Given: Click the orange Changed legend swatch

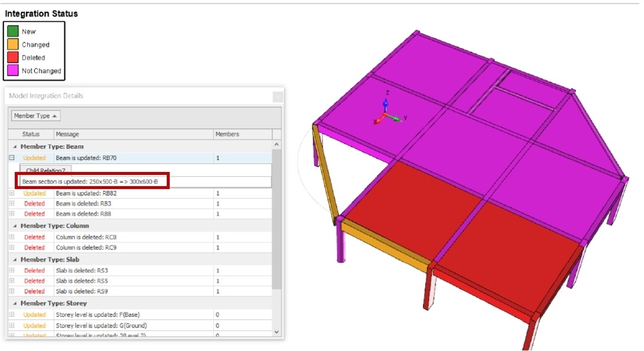Looking at the screenshot, I should pyautogui.click(x=13, y=44).
